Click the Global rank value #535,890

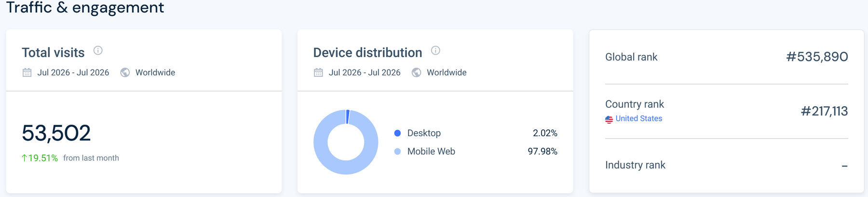(x=817, y=57)
